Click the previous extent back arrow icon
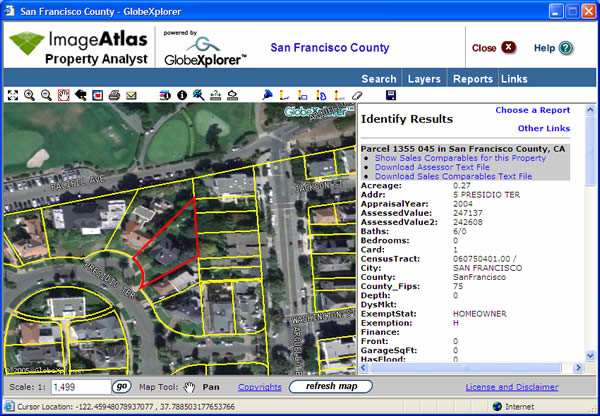 80,95
